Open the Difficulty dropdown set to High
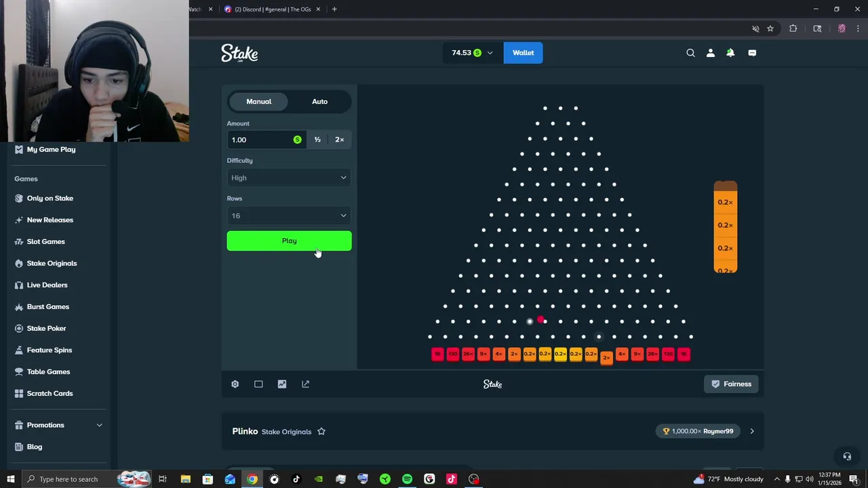 [289, 178]
